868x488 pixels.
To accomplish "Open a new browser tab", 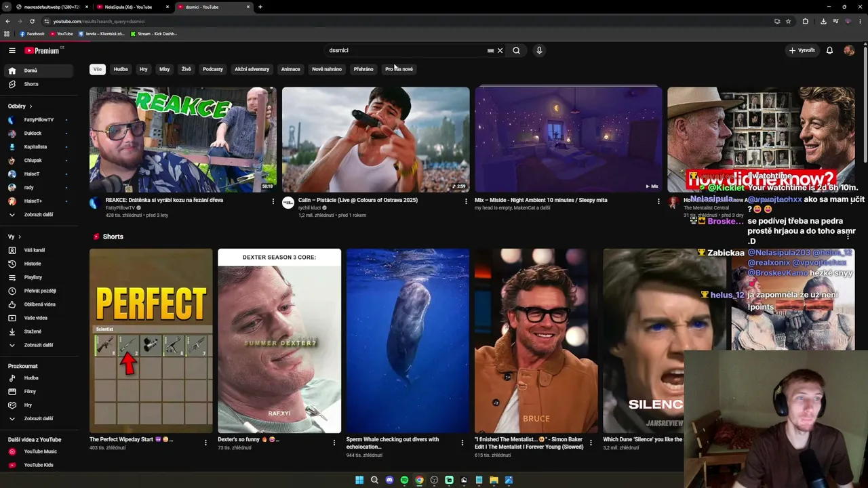I will tap(260, 7).
